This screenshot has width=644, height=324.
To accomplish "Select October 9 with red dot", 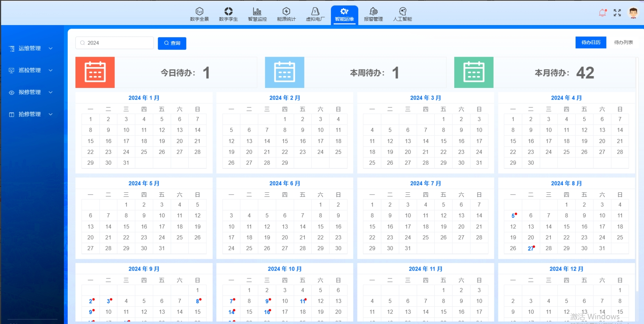I will click(x=267, y=301).
